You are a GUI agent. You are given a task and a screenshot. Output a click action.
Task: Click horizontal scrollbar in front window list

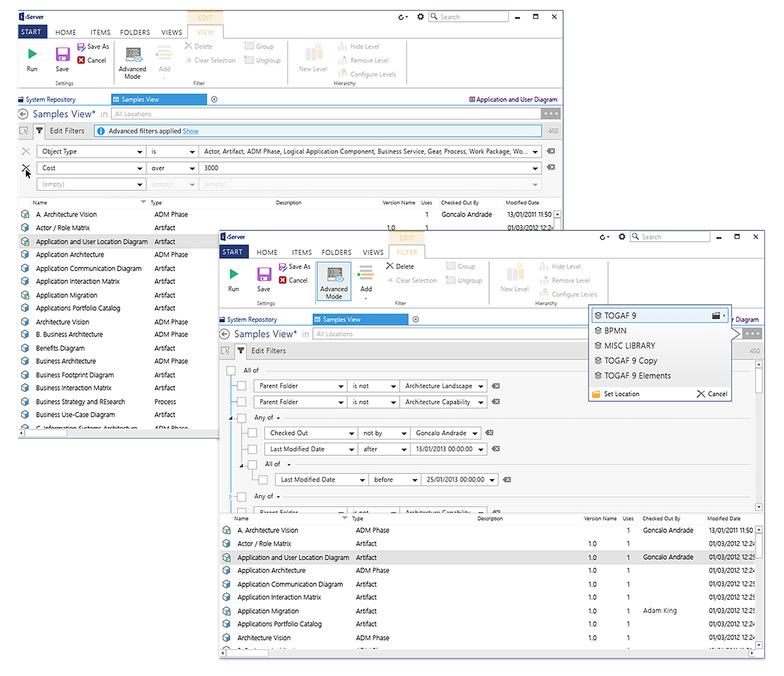[x=247, y=653]
